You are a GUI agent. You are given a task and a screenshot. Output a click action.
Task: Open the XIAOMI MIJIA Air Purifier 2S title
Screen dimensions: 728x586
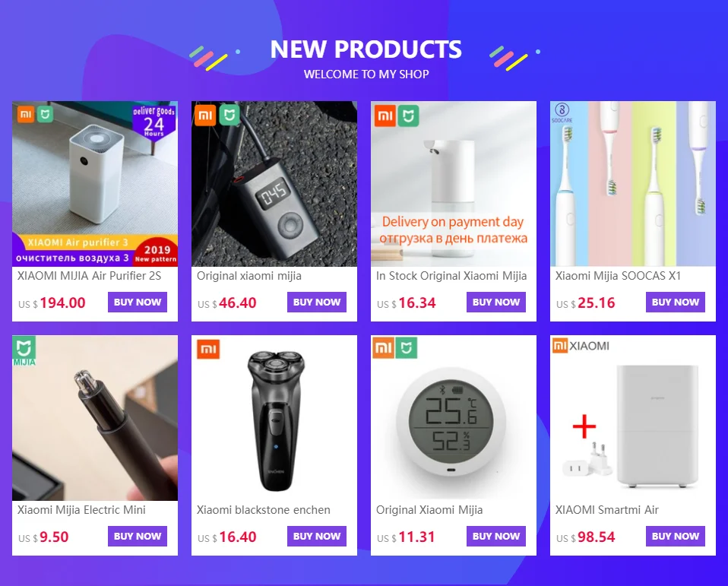coord(89,276)
